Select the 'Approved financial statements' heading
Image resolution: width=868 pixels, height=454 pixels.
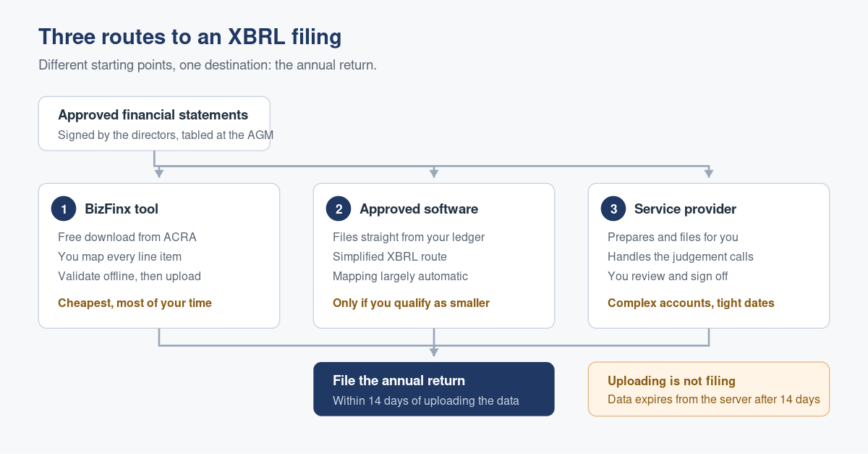(153, 114)
